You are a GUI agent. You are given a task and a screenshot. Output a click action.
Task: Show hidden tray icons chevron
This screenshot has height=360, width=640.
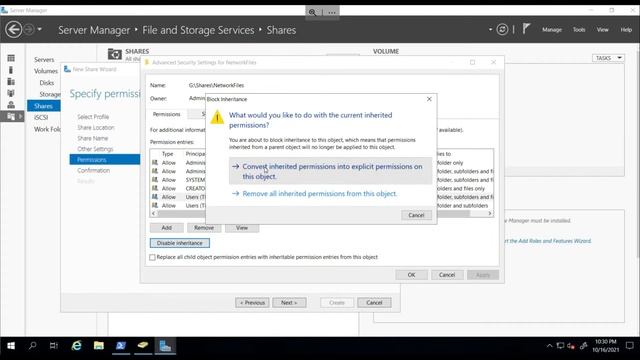tap(549, 346)
